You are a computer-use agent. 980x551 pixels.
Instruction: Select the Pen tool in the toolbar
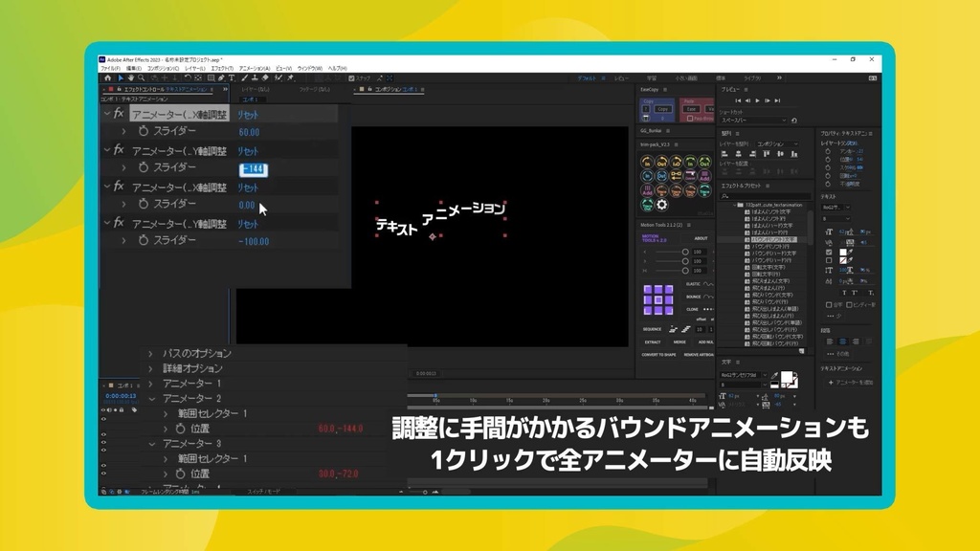pos(221,77)
